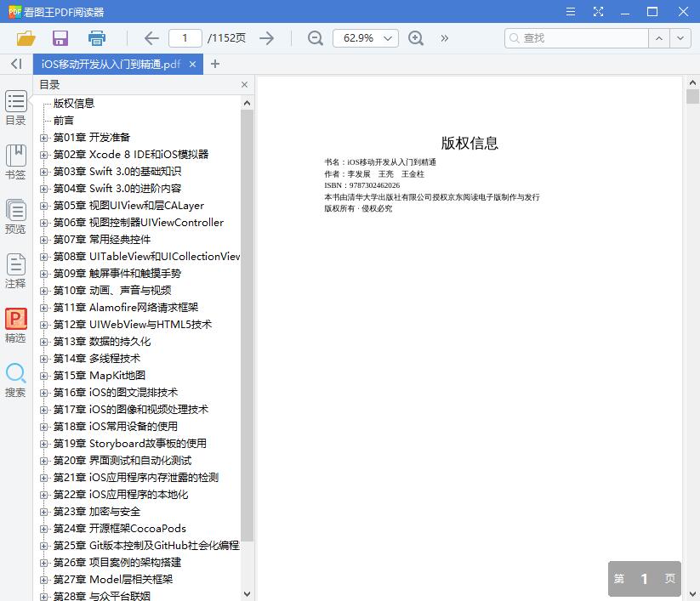Image resolution: width=700 pixels, height=601 pixels.
Task: Open 第26章 项目案例的架构搭建
Action: tap(117, 562)
